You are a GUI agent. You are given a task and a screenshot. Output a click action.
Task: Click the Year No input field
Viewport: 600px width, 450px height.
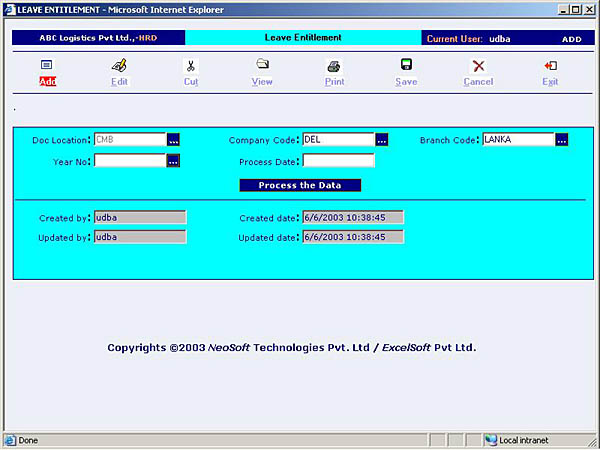[129, 160]
